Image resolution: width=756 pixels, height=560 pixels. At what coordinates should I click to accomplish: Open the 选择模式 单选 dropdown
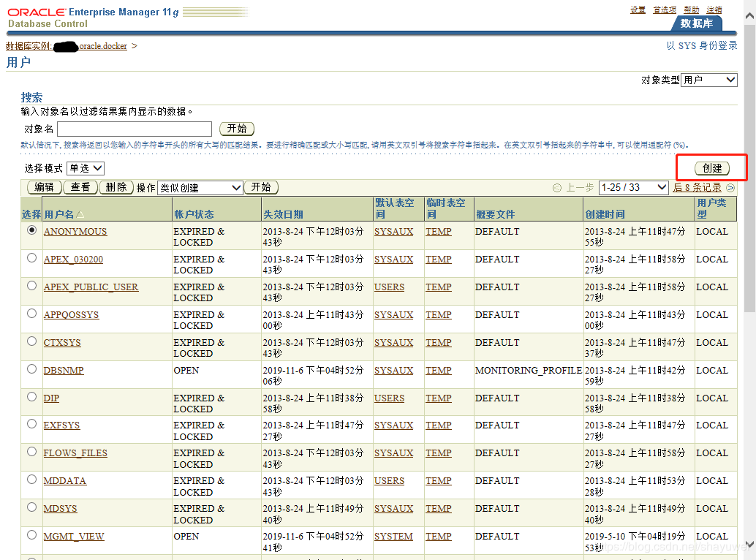(x=86, y=168)
